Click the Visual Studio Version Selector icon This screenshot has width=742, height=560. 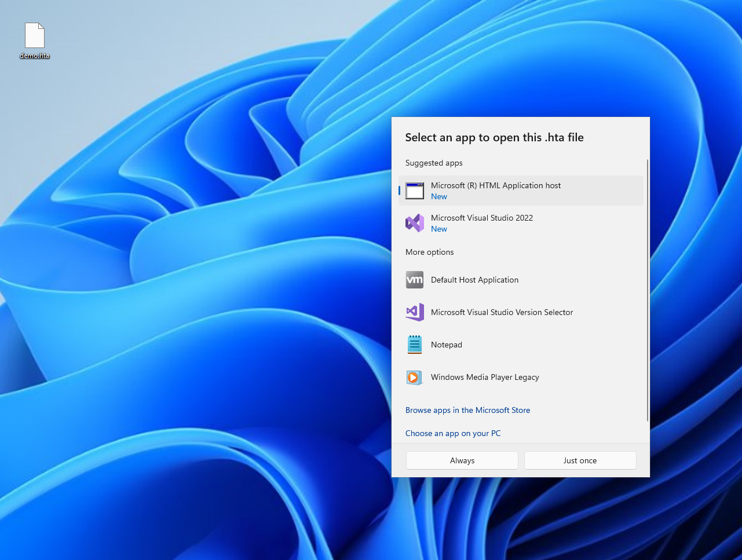coord(415,312)
